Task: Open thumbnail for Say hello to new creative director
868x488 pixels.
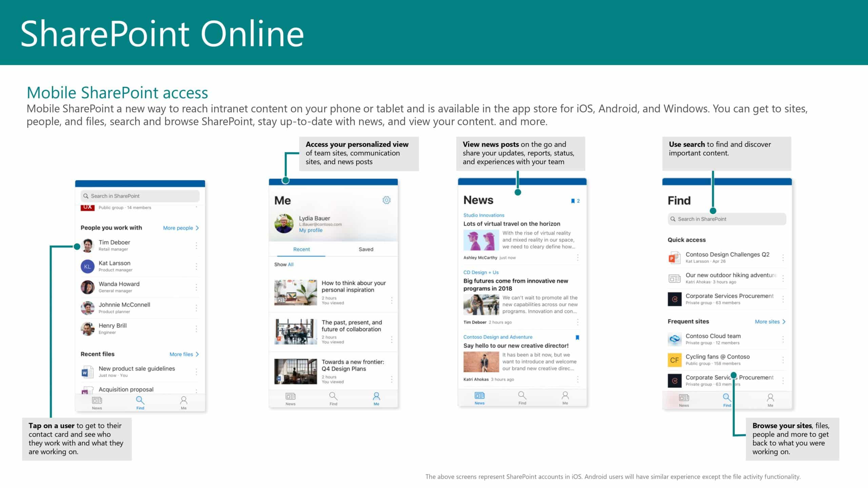Action: click(x=481, y=362)
